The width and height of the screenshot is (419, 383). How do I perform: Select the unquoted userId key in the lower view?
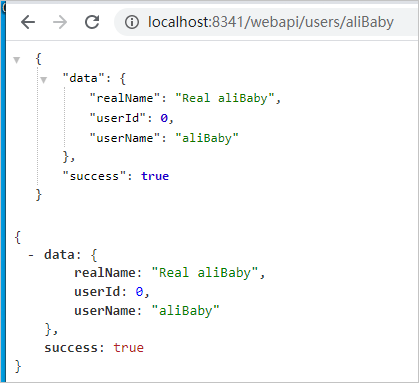tap(97, 292)
